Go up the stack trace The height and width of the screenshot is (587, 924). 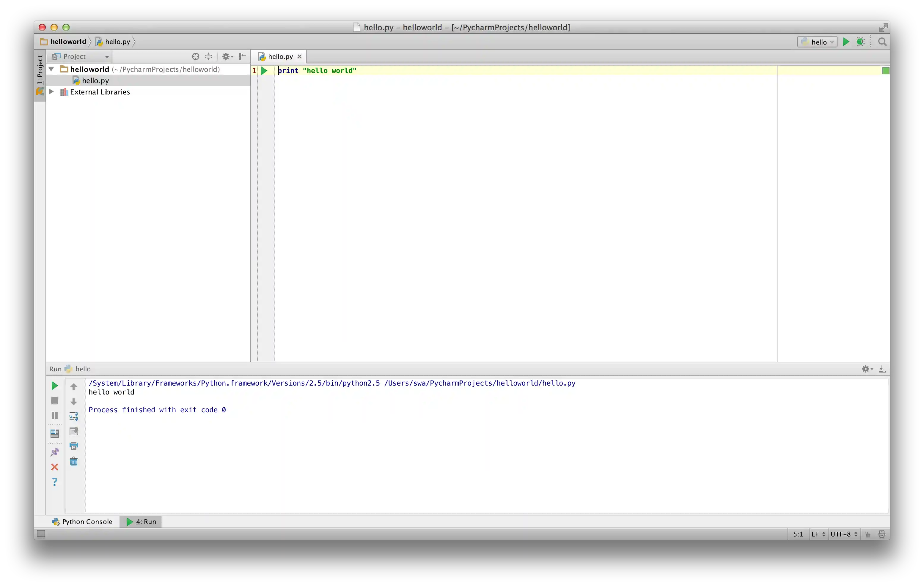point(74,386)
